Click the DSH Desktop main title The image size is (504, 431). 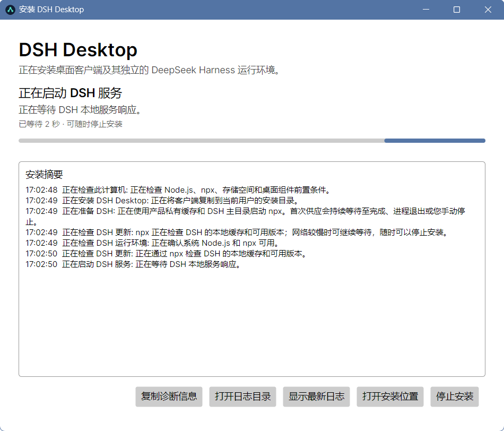pyautogui.click(x=78, y=50)
